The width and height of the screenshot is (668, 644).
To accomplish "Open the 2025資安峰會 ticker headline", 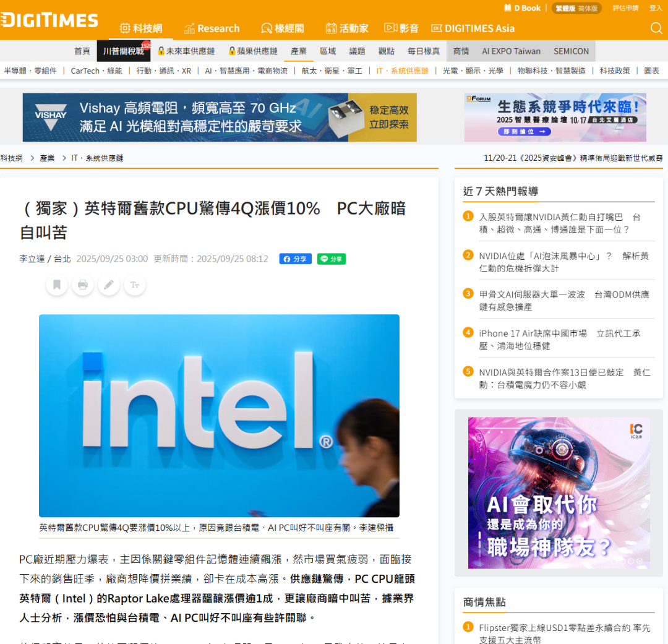I will (x=573, y=158).
